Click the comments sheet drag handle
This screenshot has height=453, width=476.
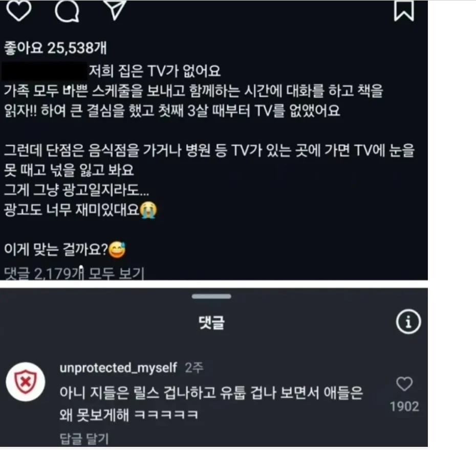[211, 296]
